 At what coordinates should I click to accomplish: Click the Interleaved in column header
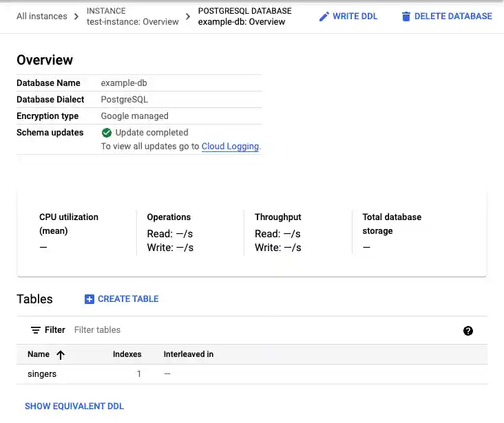(x=188, y=354)
